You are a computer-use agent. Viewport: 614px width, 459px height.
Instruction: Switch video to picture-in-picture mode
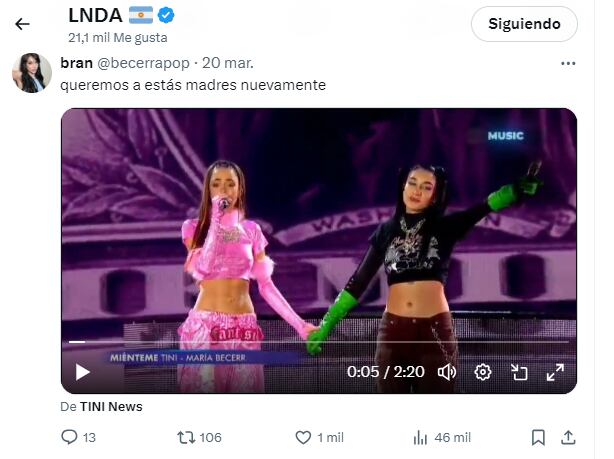(519, 372)
